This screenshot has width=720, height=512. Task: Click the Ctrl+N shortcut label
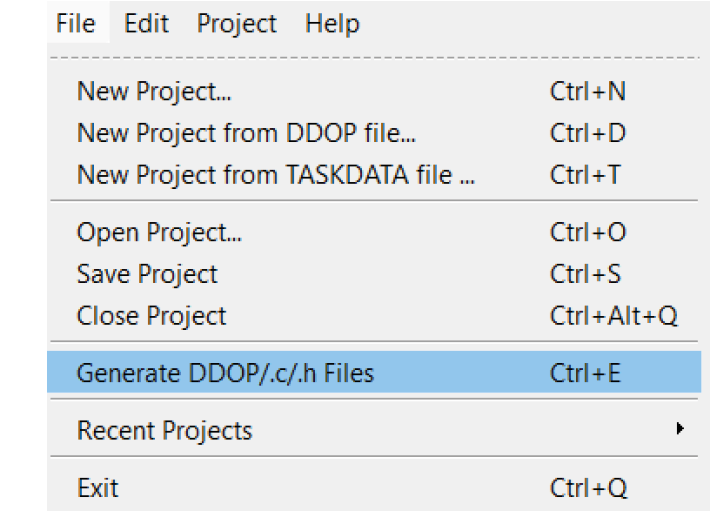pos(588,91)
